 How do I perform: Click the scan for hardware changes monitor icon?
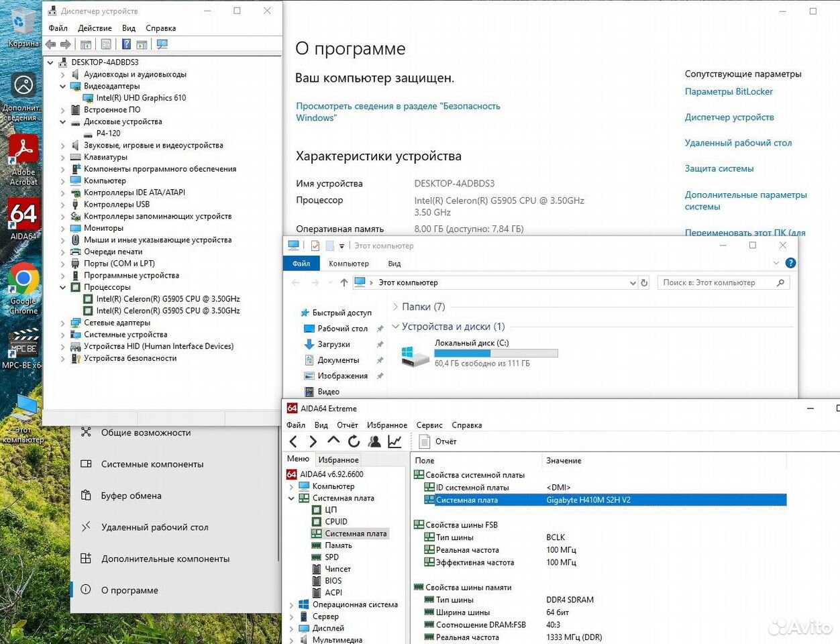pos(162,44)
